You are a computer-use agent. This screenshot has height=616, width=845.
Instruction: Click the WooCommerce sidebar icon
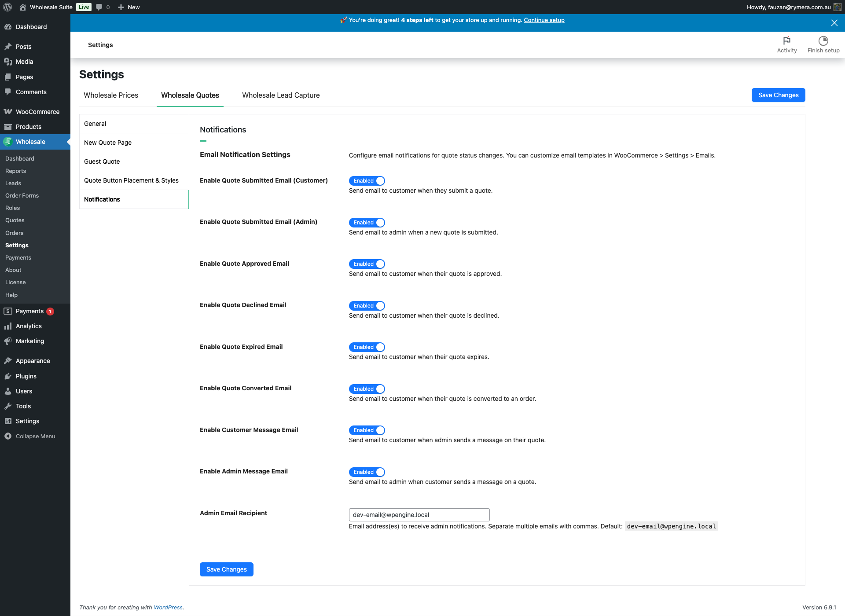click(x=8, y=112)
